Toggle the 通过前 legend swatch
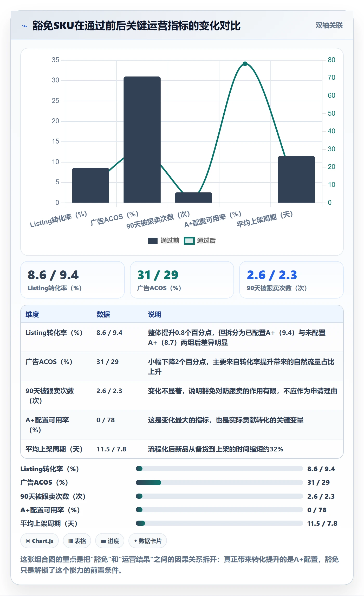The width and height of the screenshot is (364, 596). coord(153,241)
